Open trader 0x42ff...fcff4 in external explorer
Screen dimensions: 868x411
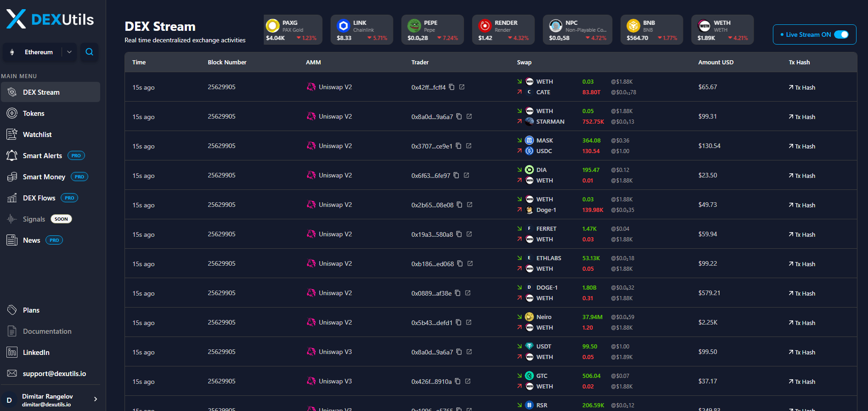click(x=462, y=87)
